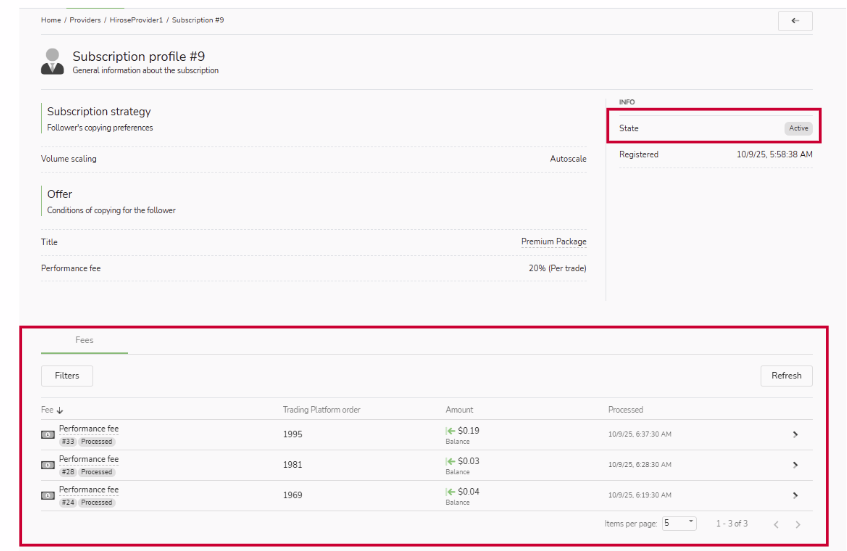
Task: Sort fees using the Fee column arrow
Action: (59, 410)
